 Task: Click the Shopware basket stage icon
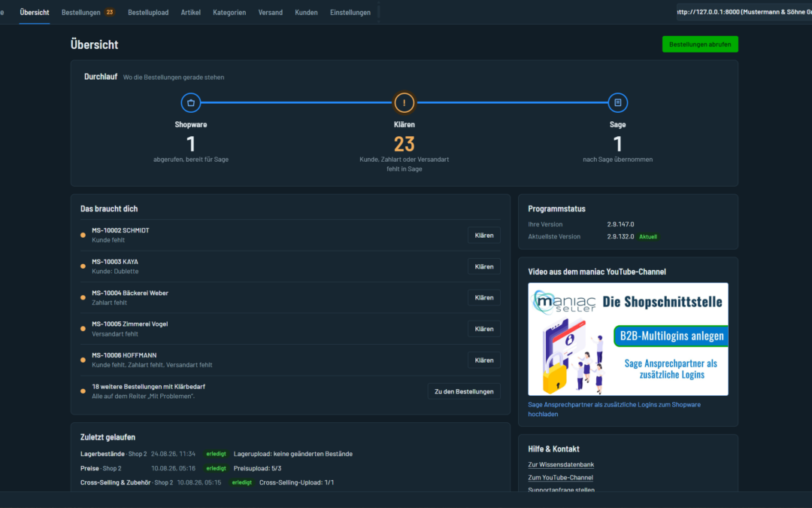[190, 102]
